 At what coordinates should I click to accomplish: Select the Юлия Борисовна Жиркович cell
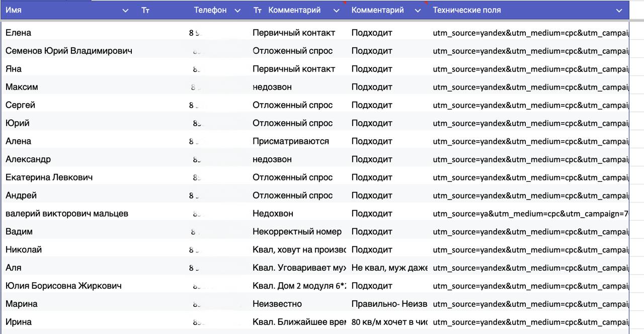pos(63,286)
